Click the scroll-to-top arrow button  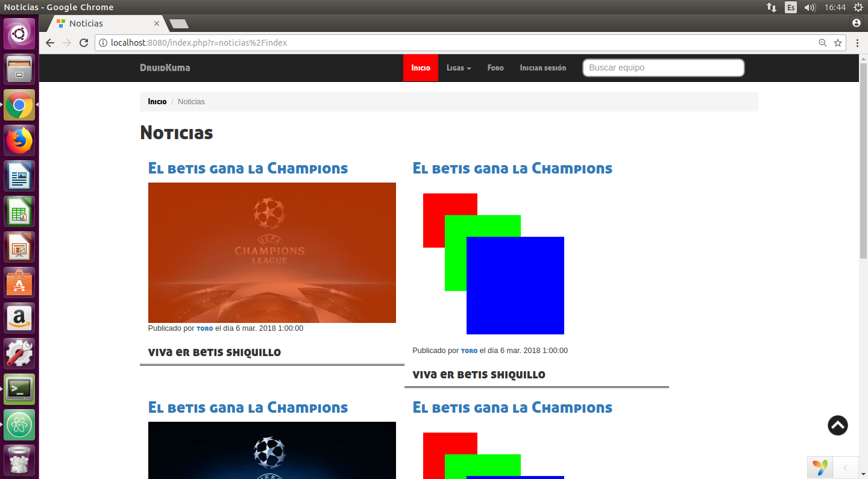[838, 425]
